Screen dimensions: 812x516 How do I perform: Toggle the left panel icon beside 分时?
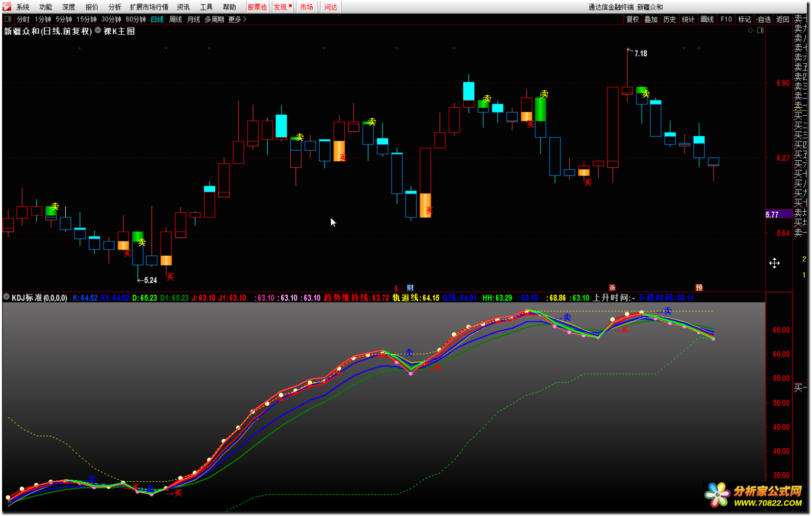tap(8, 19)
